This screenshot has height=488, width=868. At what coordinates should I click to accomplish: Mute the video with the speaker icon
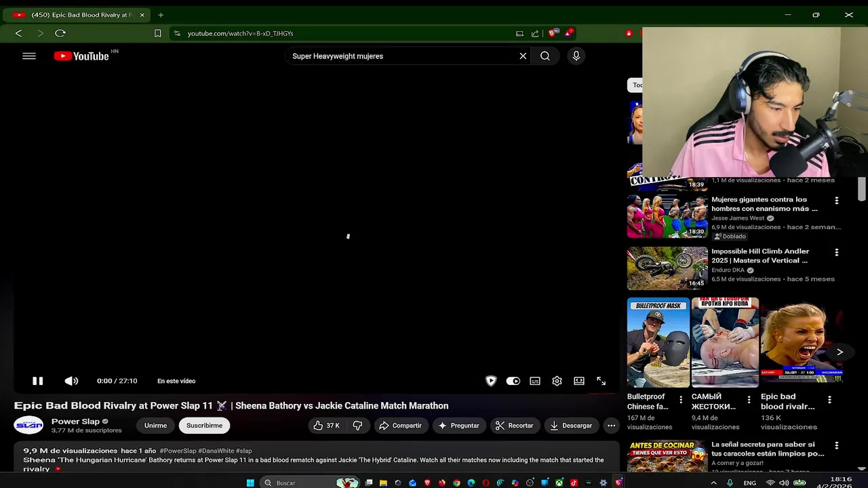click(71, 381)
